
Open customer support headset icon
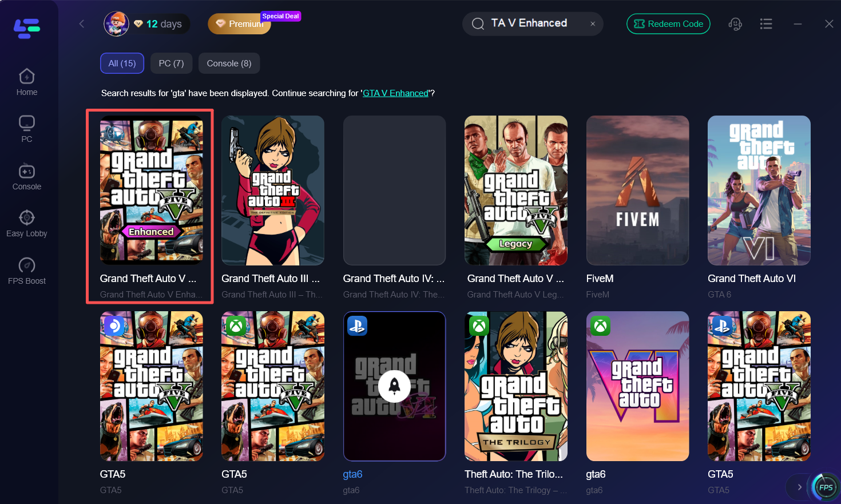point(735,24)
